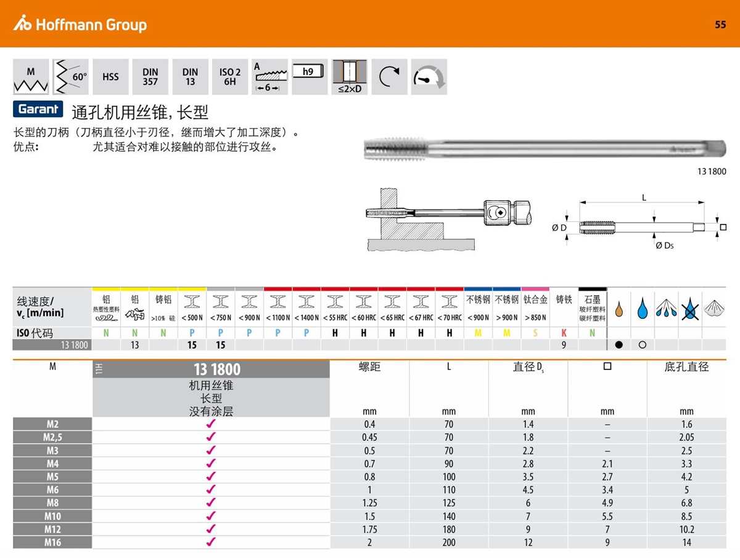Image resolution: width=740 pixels, height=560 pixels.
Task: Click pitch value 1.25 in the M8 row
Action: point(369,503)
